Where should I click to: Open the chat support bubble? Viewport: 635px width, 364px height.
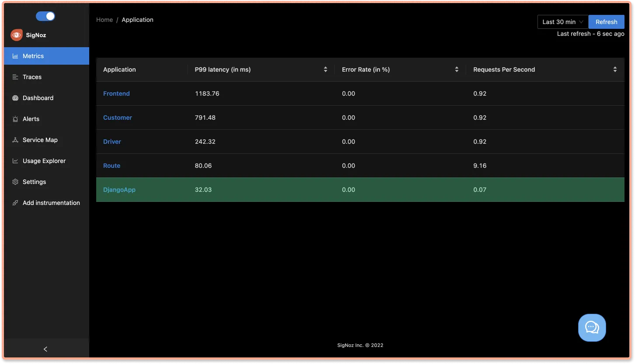[592, 327]
